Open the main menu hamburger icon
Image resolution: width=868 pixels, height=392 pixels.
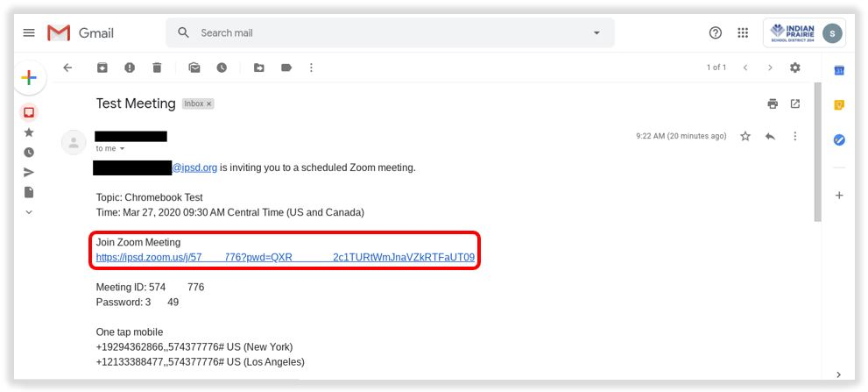click(x=29, y=32)
